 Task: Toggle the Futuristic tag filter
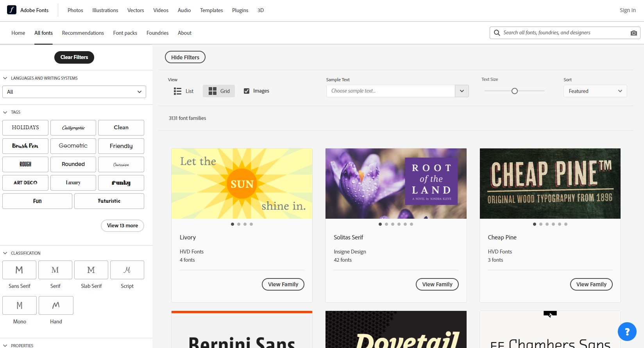tap(109, 201)
